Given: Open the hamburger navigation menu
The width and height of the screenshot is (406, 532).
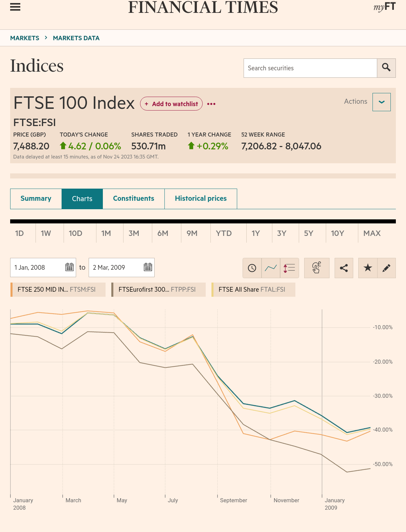Looking at the screenshot, I should (15, 7).
